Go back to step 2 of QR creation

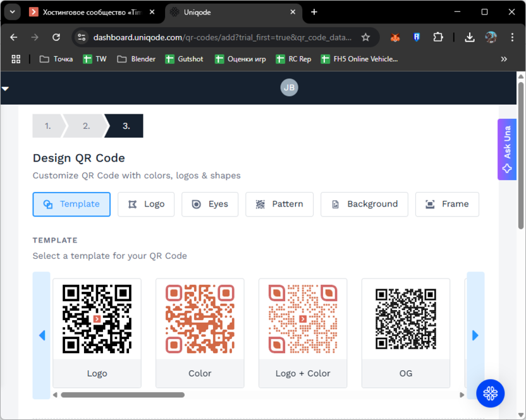point(85,126)
